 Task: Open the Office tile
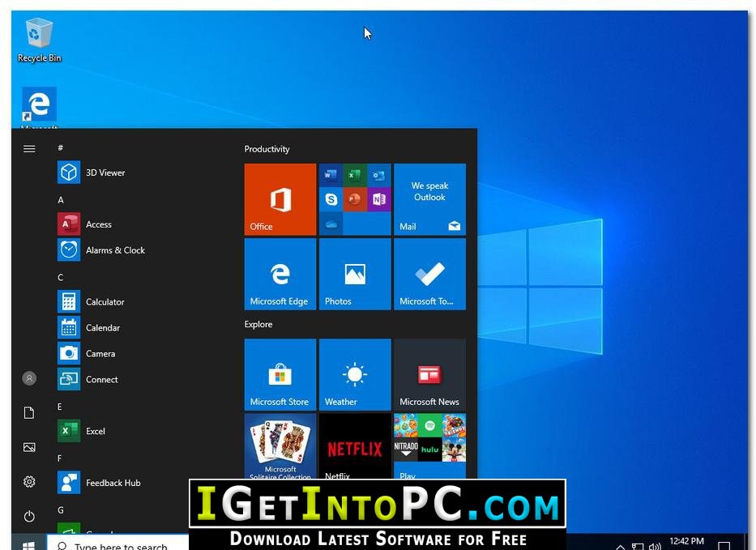280,199
